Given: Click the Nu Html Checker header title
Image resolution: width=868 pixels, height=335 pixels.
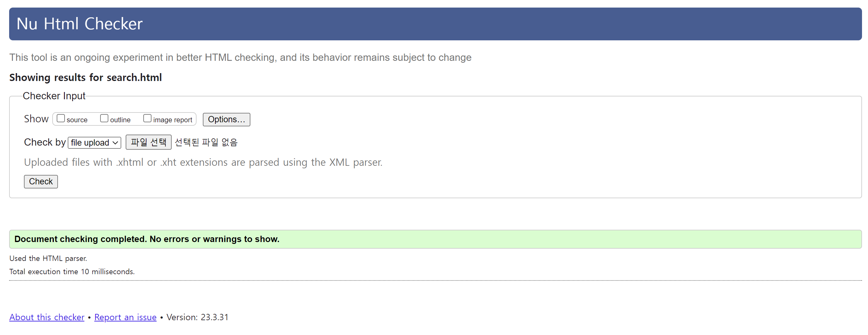Looking at the screenshot, I should coord(79,24).
